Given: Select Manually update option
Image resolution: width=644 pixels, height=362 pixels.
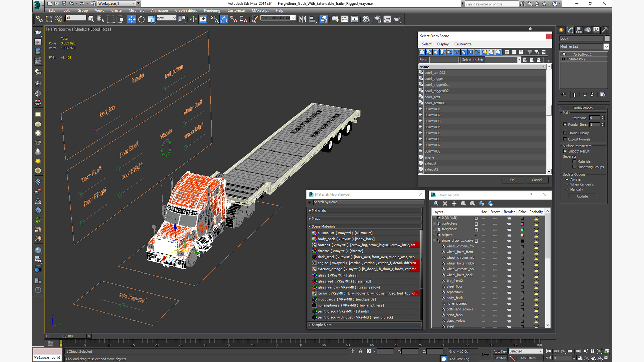Looking at the screenshot, I should (567, 189).
